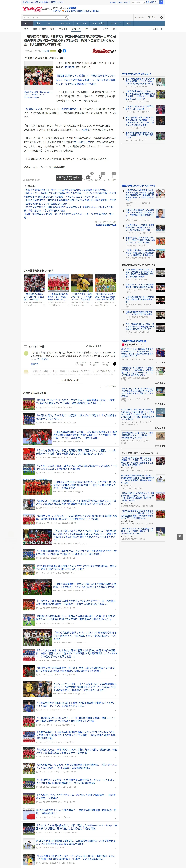Click the search magnifier beside the keyword field
186x868 pixels.
[x=66, y=18]
